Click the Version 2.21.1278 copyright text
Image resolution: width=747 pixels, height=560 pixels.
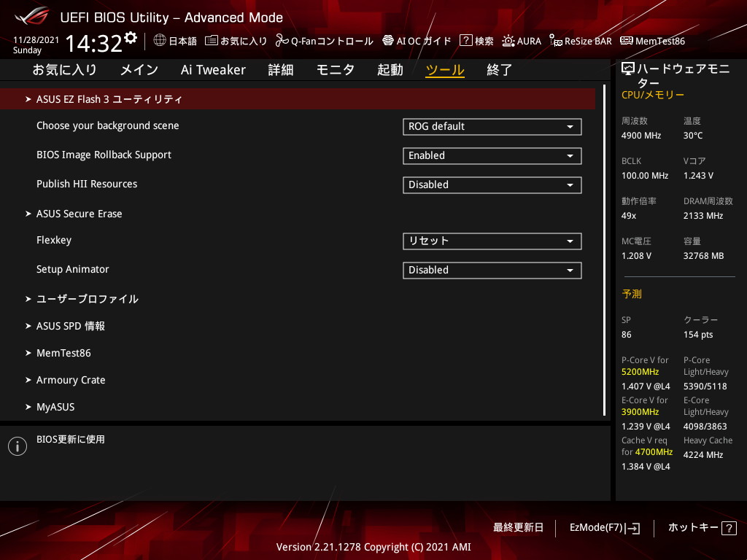pyautogui.click(x=373, y=547)
